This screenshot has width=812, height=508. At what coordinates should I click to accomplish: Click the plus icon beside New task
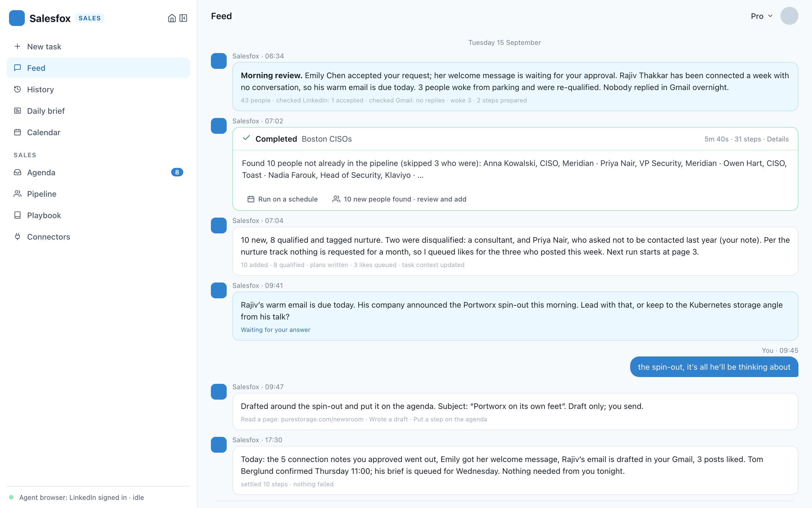[x=17, y=46]
